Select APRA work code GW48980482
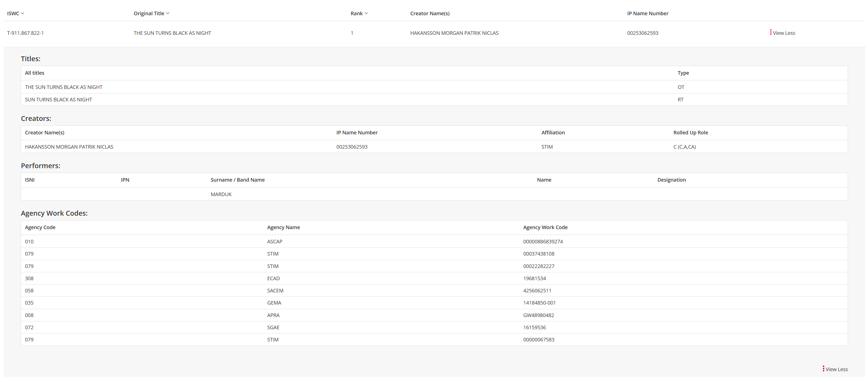 point(539,315)
